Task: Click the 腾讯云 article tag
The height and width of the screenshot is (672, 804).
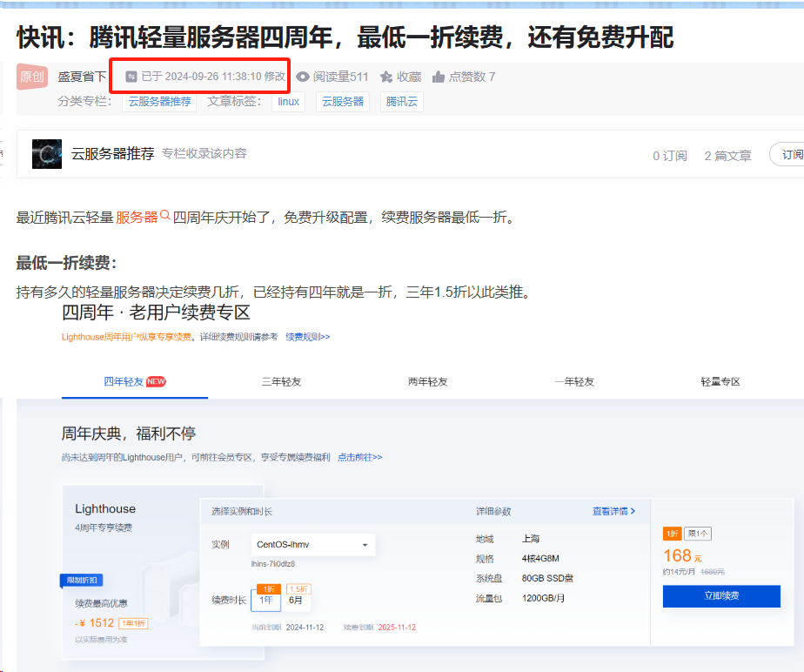Action: click(402, 102)
